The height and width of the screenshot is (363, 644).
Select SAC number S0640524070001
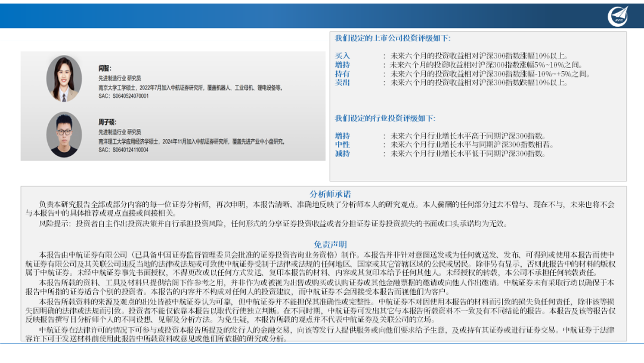123,96
